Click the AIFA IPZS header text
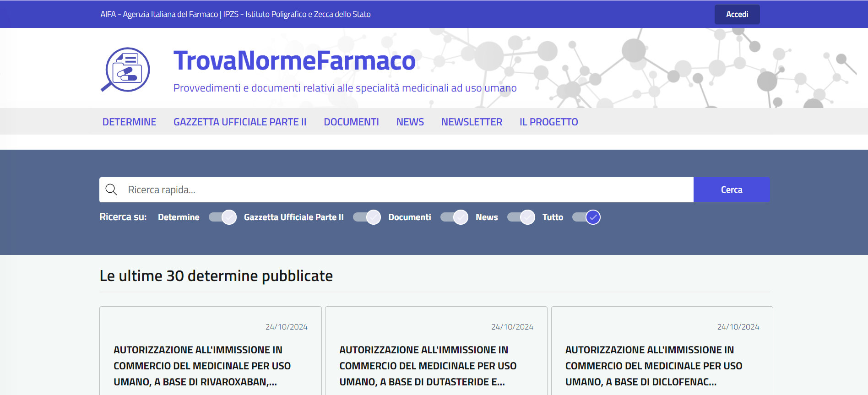 click(235, 14)
